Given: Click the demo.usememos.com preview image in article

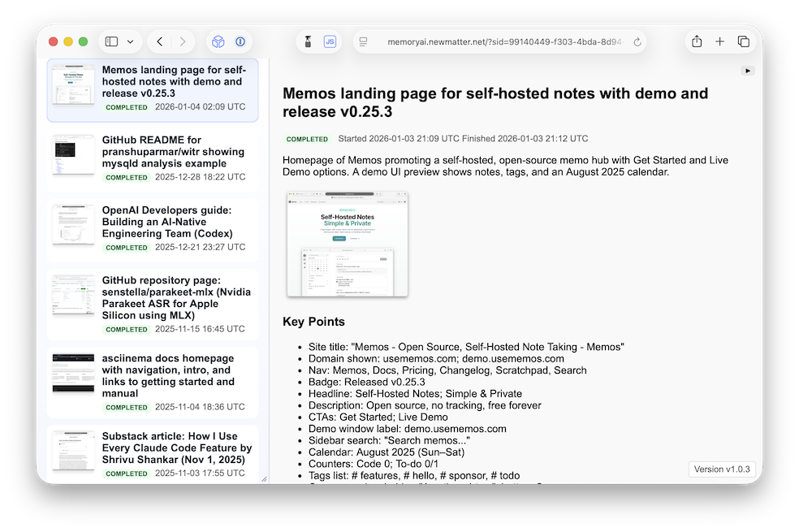Looking at the screenshot, I should tap(346, 243).
